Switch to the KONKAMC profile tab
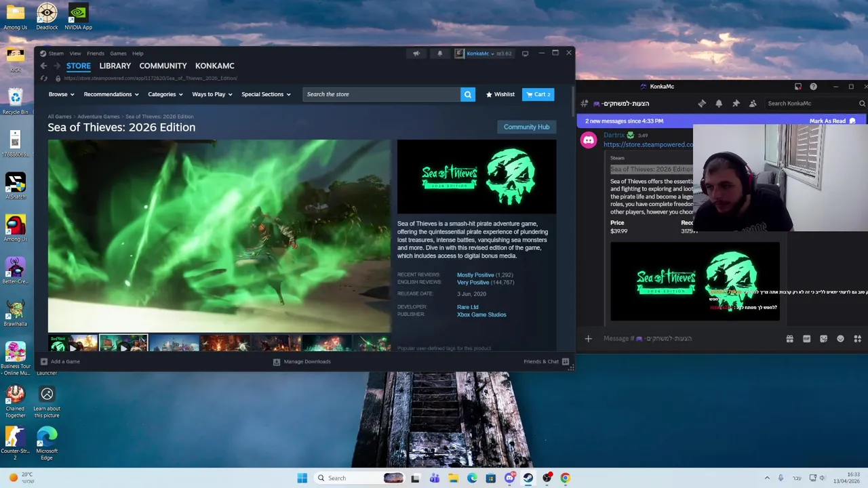The height and width of the screenshot is (488, 868). [x=215, y=66]
